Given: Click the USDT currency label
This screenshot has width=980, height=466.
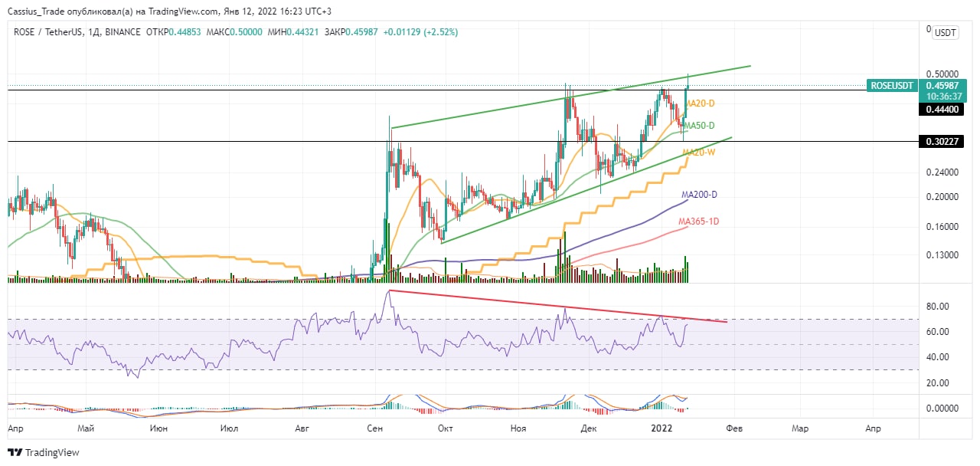Looking at the screenshot, I should (946, 33).
